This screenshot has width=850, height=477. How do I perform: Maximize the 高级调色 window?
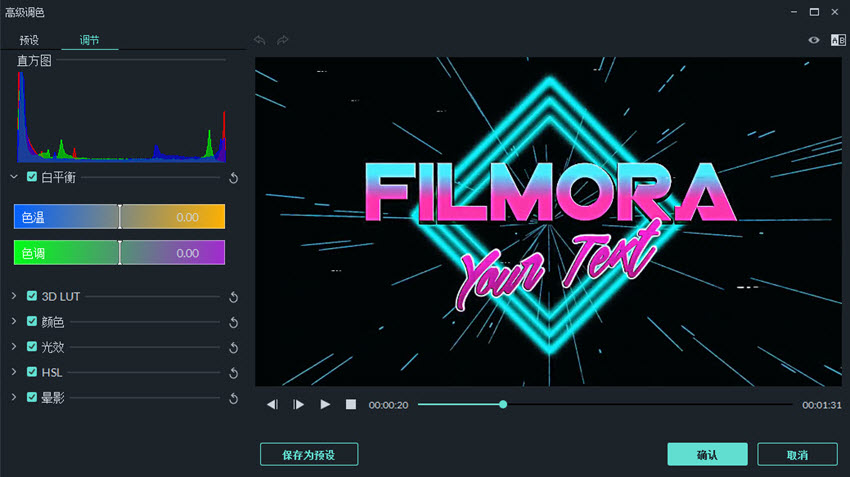coord(814,11)
